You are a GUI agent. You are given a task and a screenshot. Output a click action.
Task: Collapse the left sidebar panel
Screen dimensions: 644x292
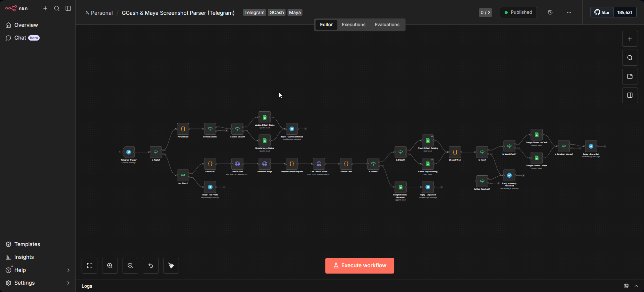tap(68, 8)
